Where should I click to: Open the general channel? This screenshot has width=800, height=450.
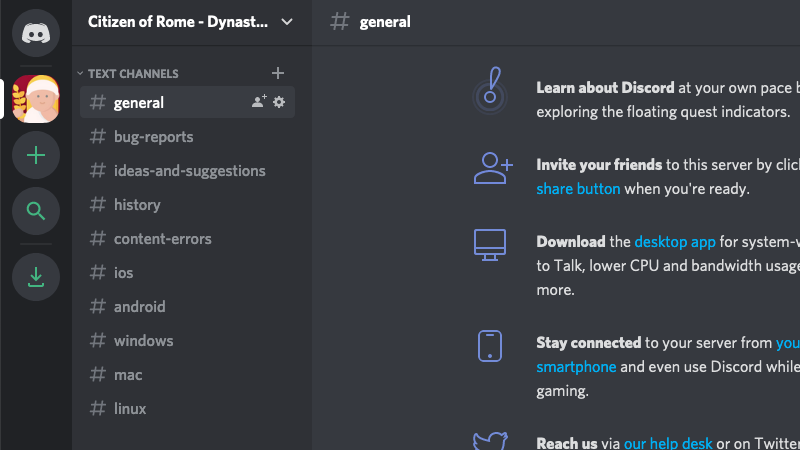pyautogui.click(x=187, y=102)
